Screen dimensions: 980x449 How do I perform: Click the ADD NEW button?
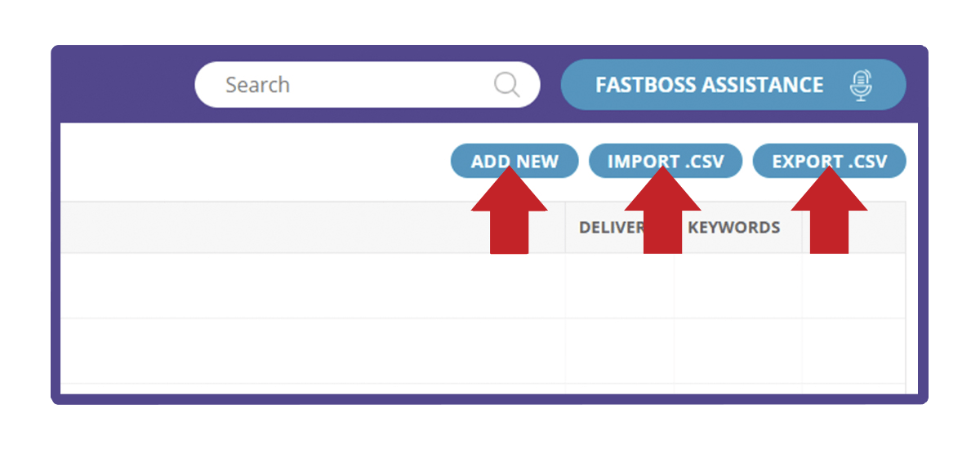click(x=514, y=162)
